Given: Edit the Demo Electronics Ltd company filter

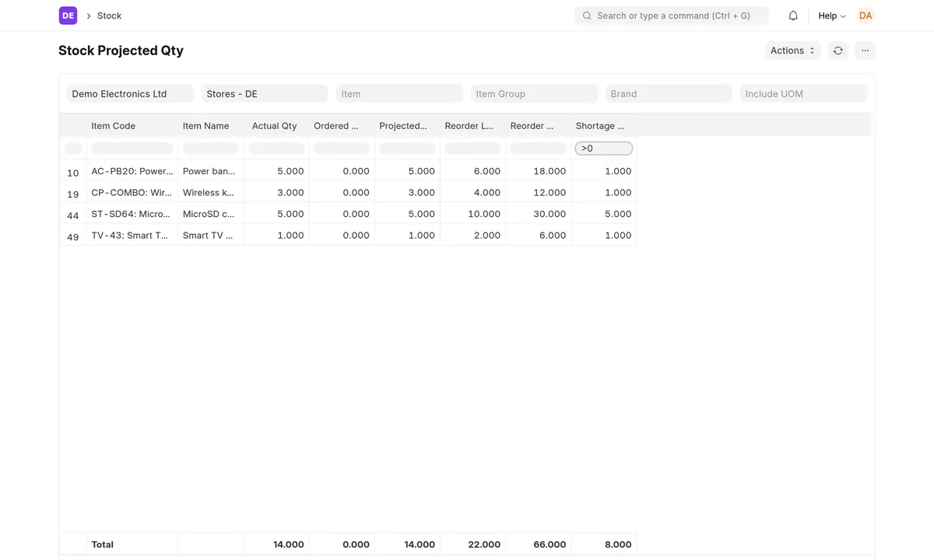Looking at the screenshot, I should coord(130,93).
